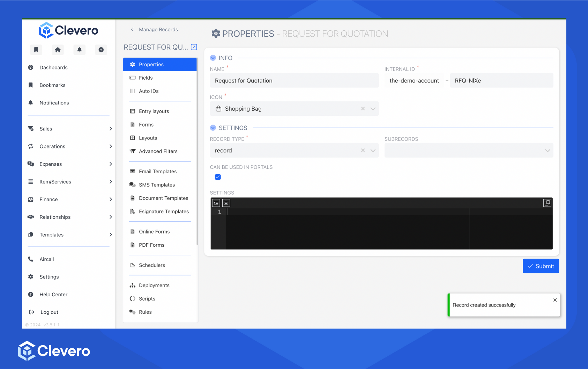Click the SMS Templates chat bubble icon
The image size is (588, 369).
tap(133, 185)
